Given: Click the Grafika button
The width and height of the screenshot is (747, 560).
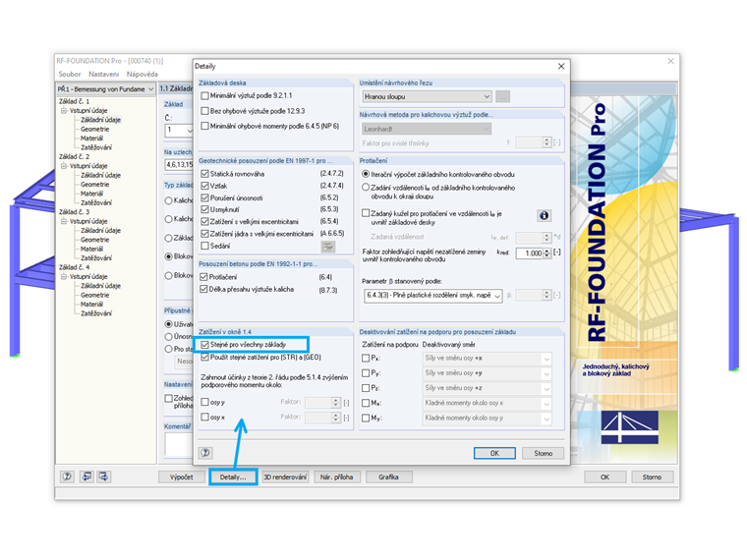Looking at the screenshot, I should tap(389, 476).
